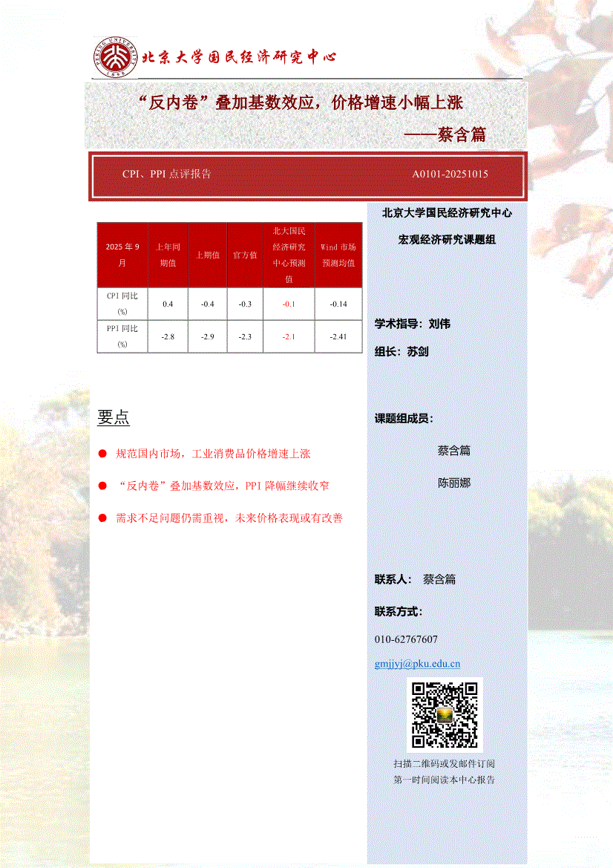The width and height of the screenshot is (613, 868).
Task: Select the Wind市场预测均值 table header
Action: [338, 255]
